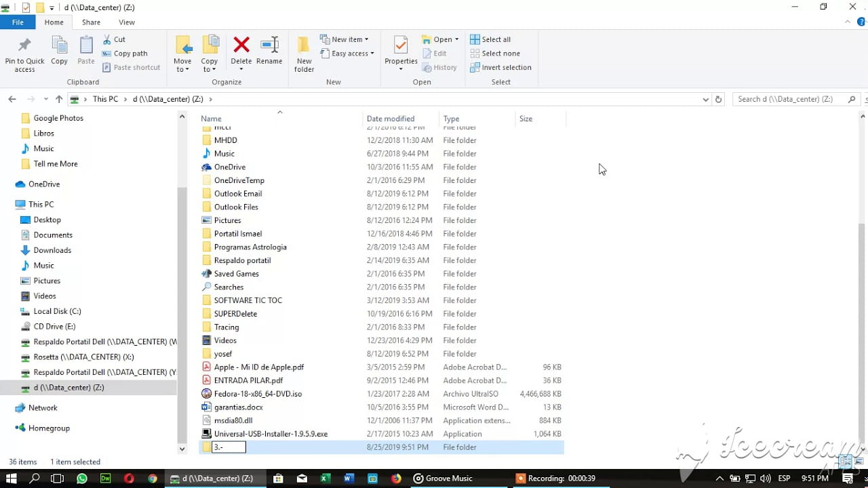Viewport: 868px width, 488px height.
Task: Select the SOFTWARE TIC TOC folder
Action: [248, 300]
